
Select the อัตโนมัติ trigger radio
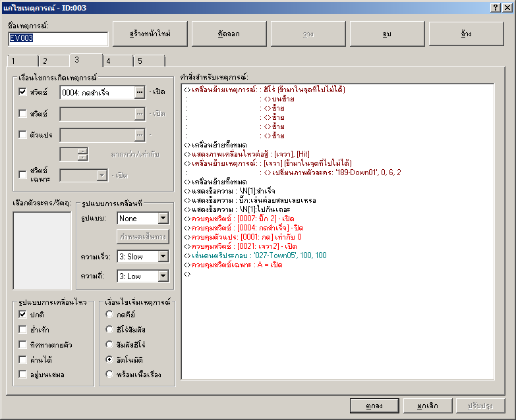pyautogui.click(x=109, y=359)
